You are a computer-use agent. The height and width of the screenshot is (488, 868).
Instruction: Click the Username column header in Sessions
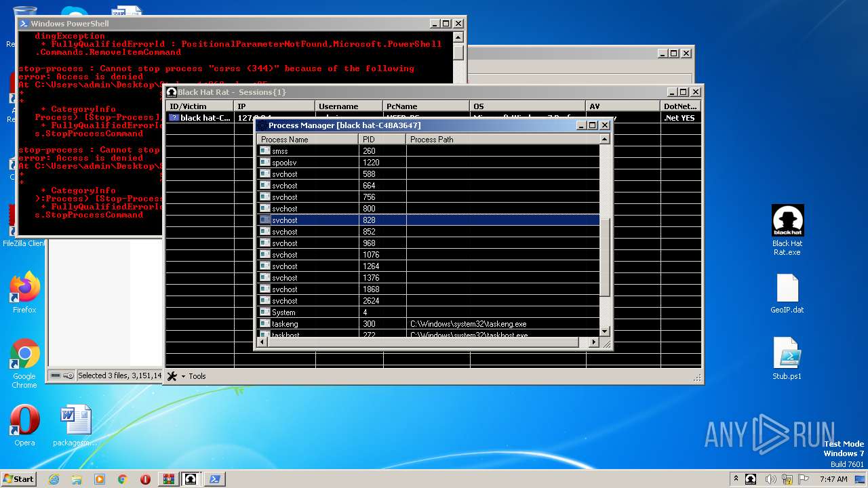click(349, 106)
